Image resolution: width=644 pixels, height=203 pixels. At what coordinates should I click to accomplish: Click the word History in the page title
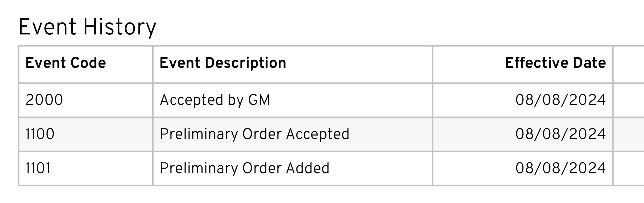(x=119, y=27)
